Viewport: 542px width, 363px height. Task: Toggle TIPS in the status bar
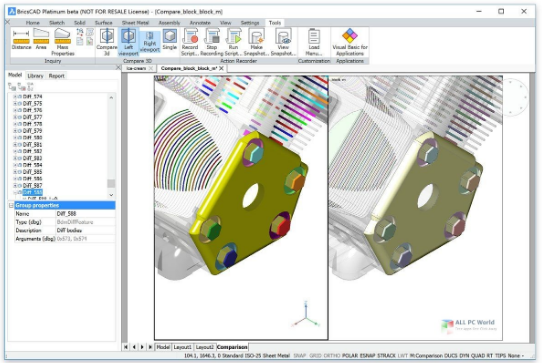(x=501, y=355)
